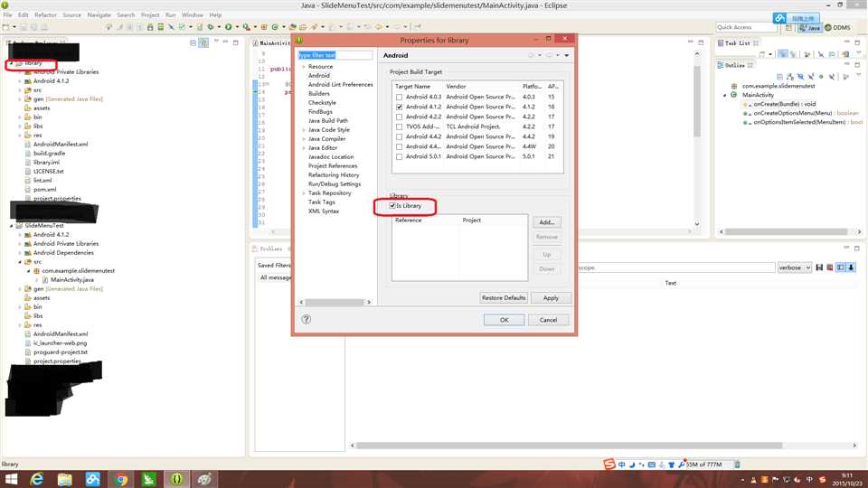The width and height of the screenshot is (868, 488).
Task: Open the dialog view menu dropdown arrow
Action: pyautogui.click(x=566, y=55)
